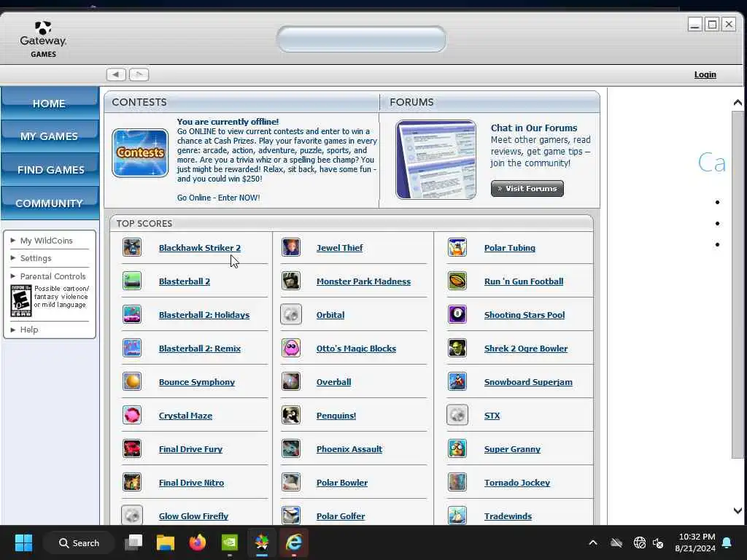Image resolution: width=747 pixels, height=560 pixels.
Task: Select the Polar Bowler icon
Action: tap(290, 483)
